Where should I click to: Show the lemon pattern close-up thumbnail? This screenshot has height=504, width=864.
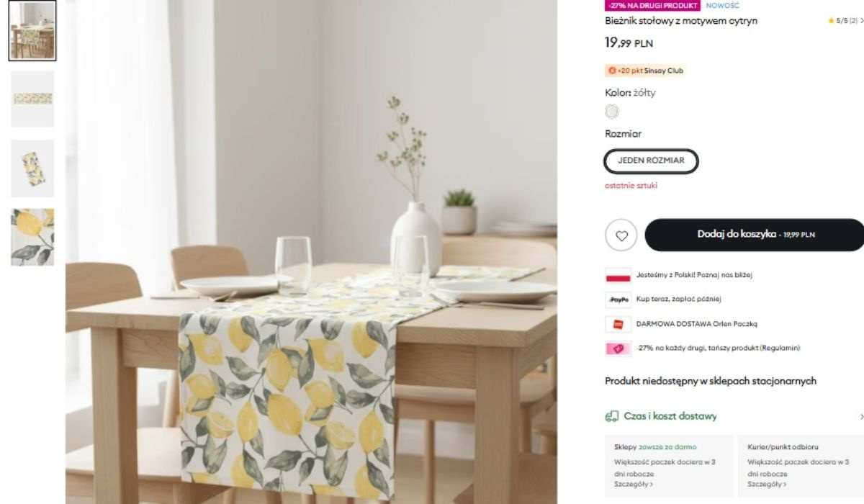pos(32,237)
